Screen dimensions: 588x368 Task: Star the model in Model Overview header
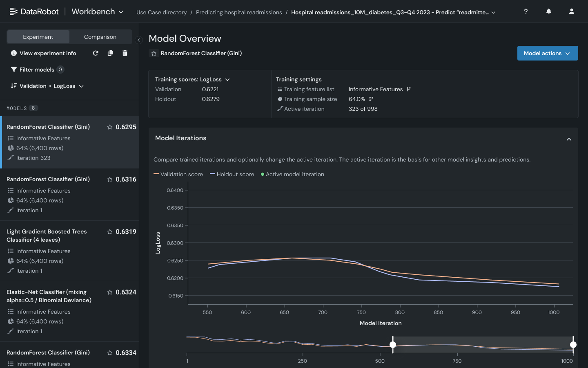click(x=154, y=54)
